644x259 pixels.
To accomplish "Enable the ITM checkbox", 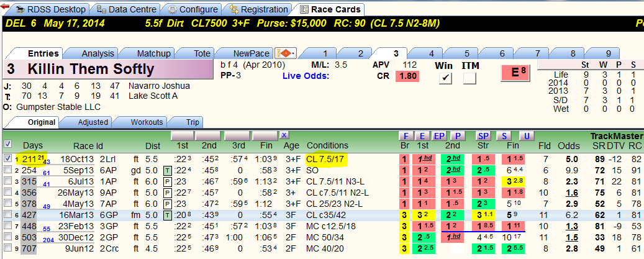I will (470, 78).
